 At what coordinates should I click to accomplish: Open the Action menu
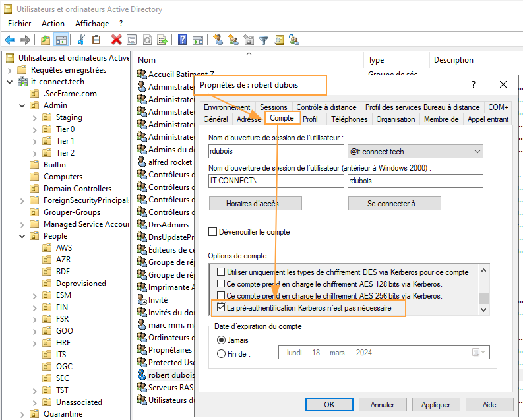point(53,24)
